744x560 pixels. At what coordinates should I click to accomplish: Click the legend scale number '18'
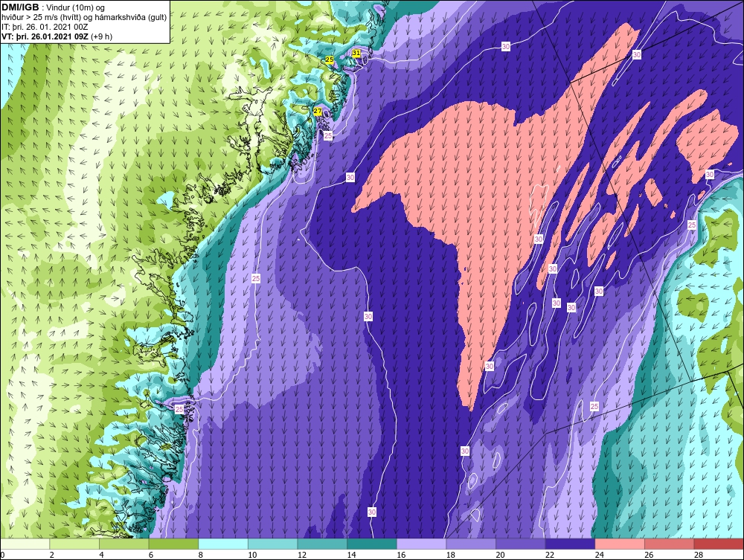[450, 555]
